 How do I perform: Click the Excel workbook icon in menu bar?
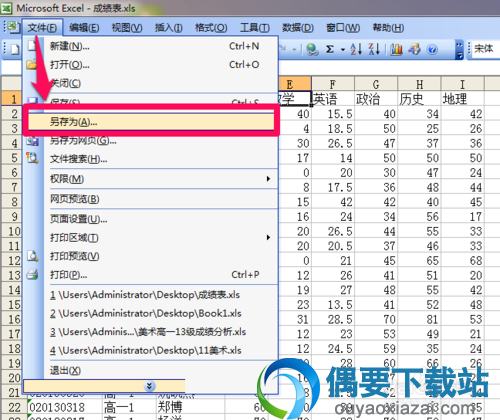14,27
